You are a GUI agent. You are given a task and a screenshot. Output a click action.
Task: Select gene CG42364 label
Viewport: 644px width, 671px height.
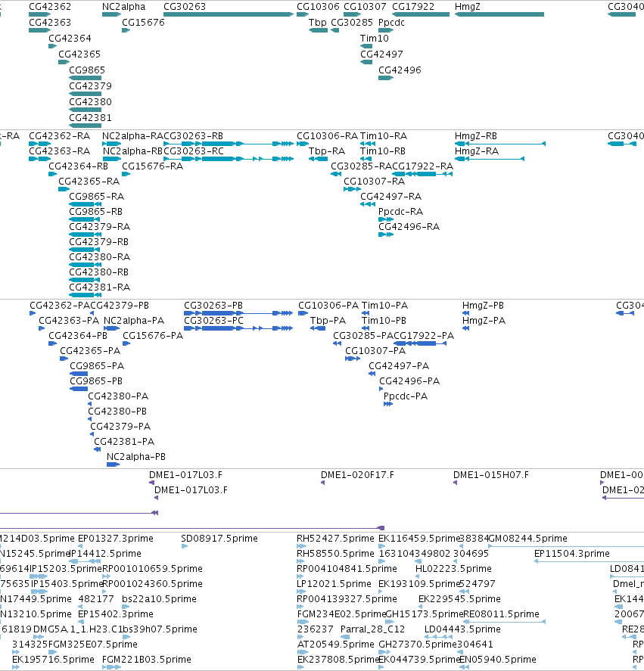pos(70,39)
